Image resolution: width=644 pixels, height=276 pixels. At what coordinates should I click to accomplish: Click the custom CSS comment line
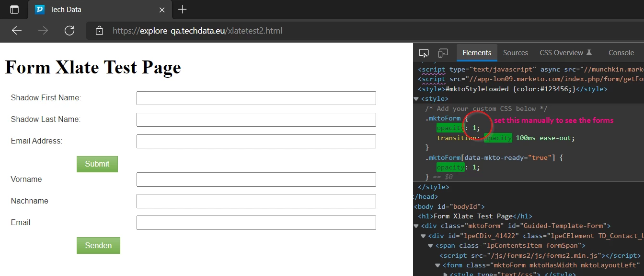point(486,108)
